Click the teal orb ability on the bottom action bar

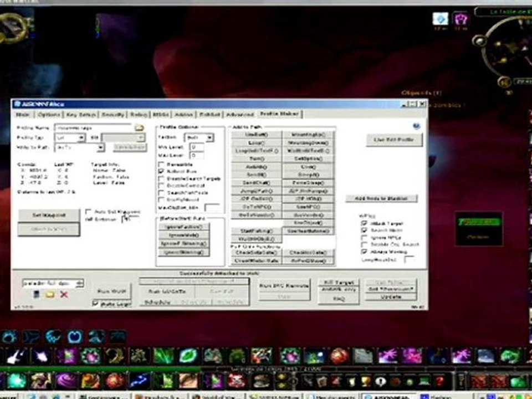[x=16, y=381]
